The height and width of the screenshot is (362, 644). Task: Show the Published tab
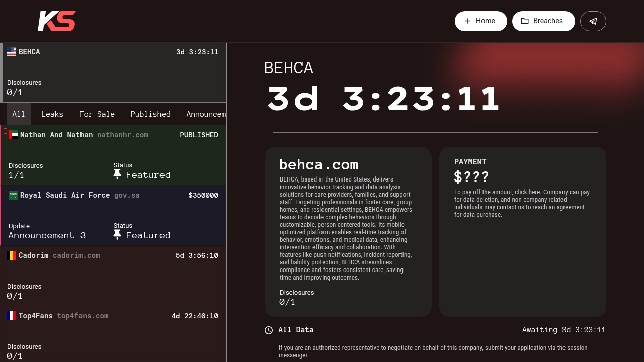150,114
